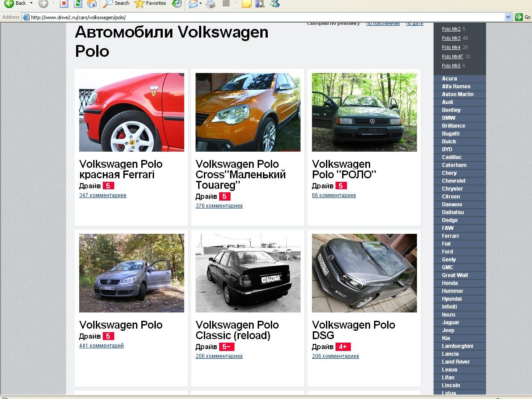Click the yellow note toolbar icon
Screen dimensions: 532x399
[247, 3]
